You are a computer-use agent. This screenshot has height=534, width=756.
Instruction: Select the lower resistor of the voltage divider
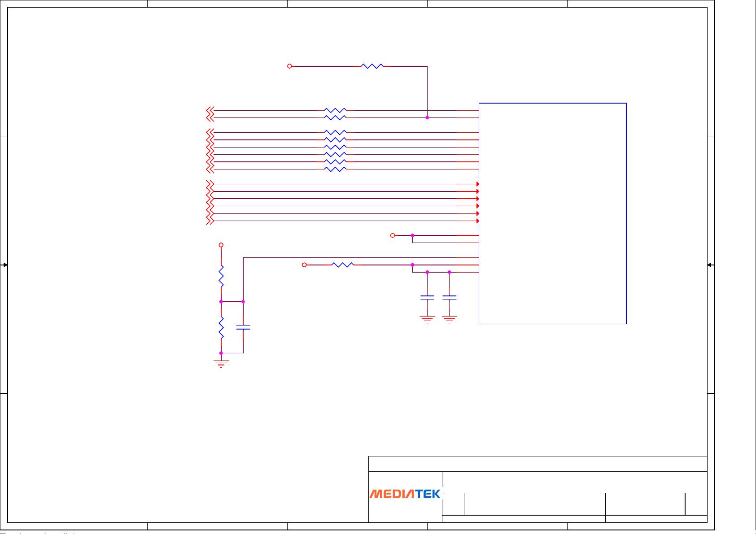coord(221,328)
